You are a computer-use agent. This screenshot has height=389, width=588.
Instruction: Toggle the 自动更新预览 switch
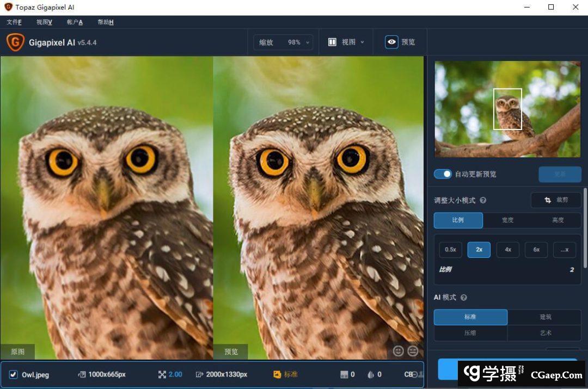(443, 174)
